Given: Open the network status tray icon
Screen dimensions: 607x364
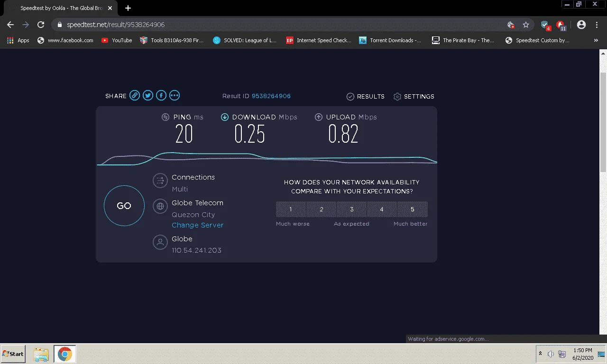Looking at the screenshot, I should click(562, 354).
